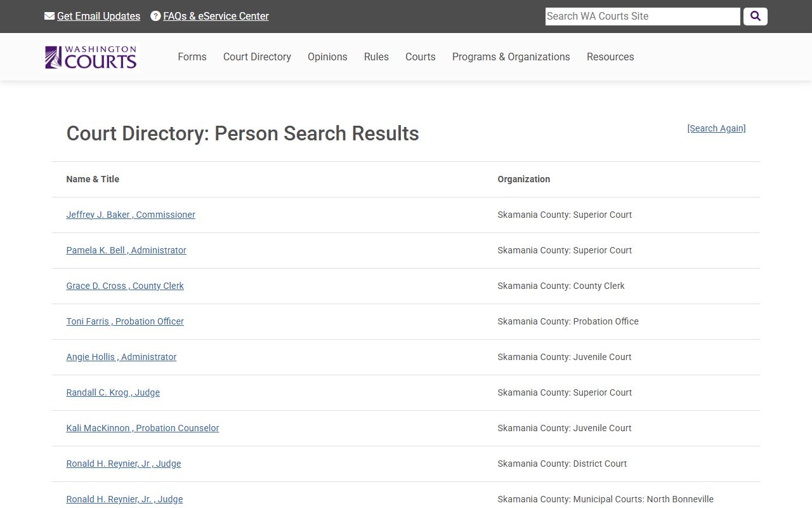Click Juvenile Court text in Kali MacKinnon row
This screenshot has width=812, height=508.
(602, 428)
